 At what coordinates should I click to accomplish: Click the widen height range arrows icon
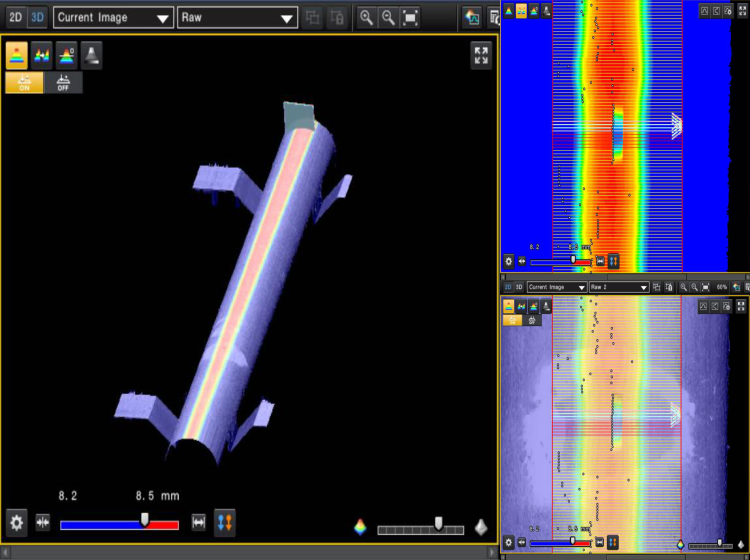click(198, 522)
